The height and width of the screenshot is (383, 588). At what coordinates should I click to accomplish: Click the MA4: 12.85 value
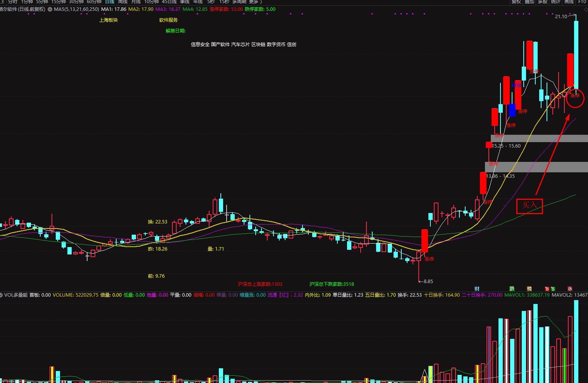point(195,9)
